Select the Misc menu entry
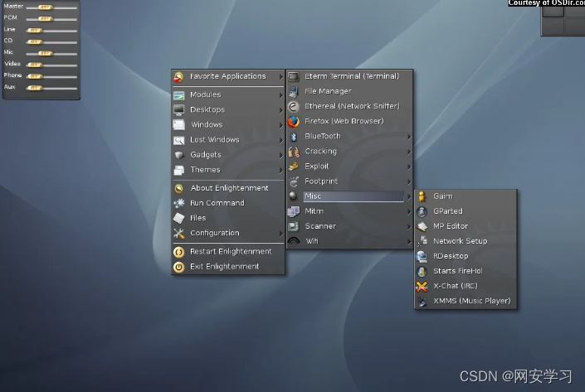 (350, 196)
